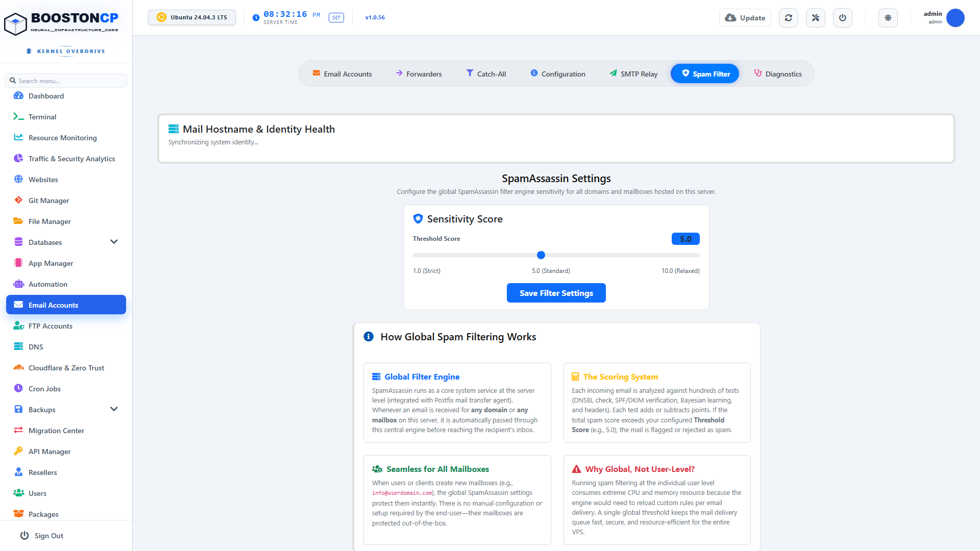The height and width of the screenshot is (551, 980).
Task: Open the tools wrench icon button
Action: [x=816, y=18]
